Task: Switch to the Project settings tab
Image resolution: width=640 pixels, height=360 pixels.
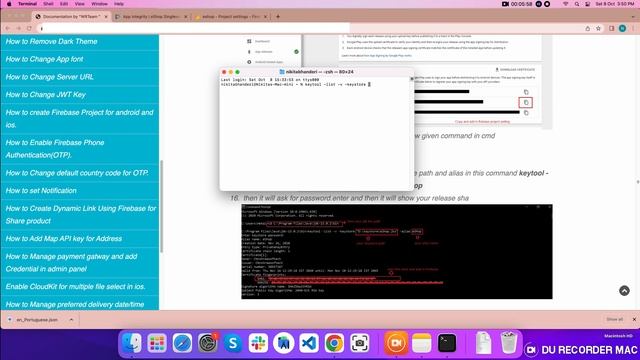Action: click(231, 17)
